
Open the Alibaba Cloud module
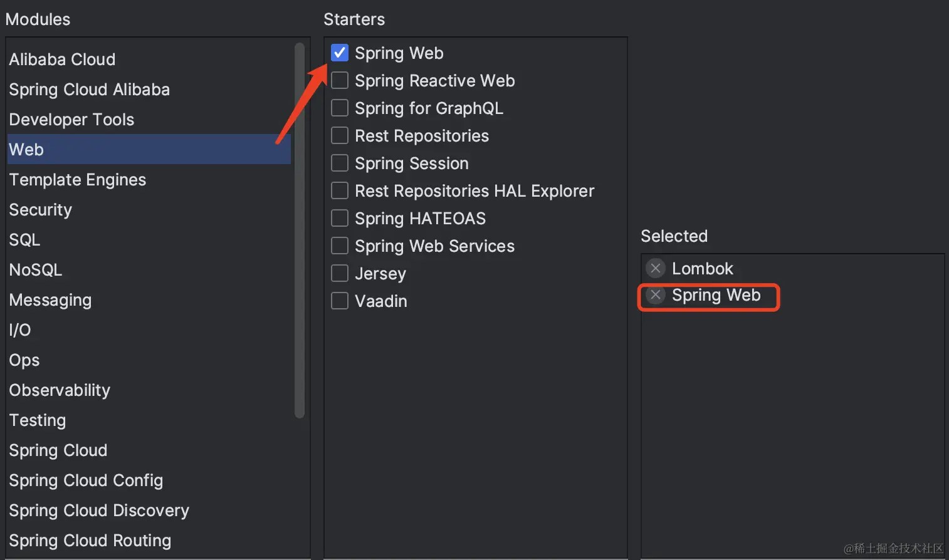62,60
